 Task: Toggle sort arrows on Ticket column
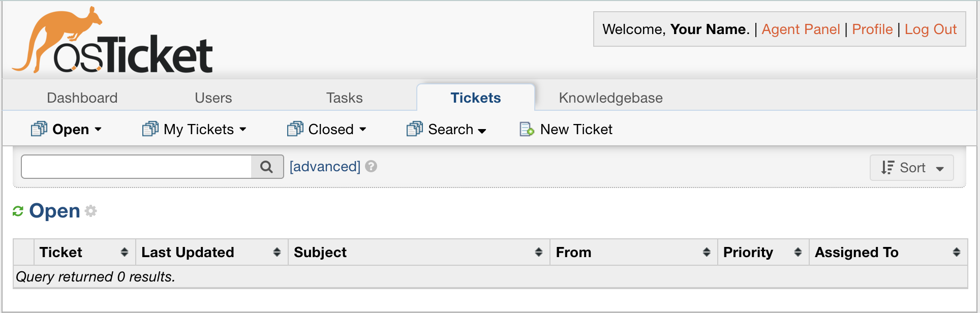[125, 252]
